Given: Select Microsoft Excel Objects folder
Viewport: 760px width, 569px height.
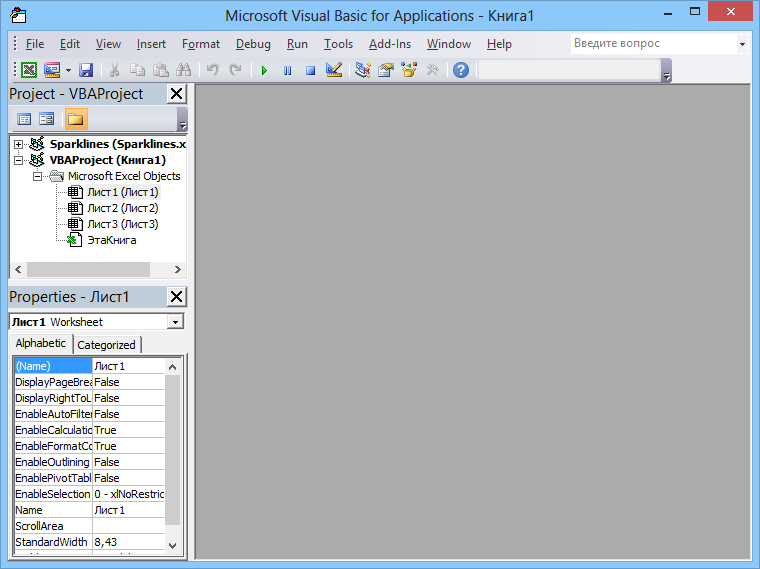Looking at the screenshot, I should pos(124,176).
